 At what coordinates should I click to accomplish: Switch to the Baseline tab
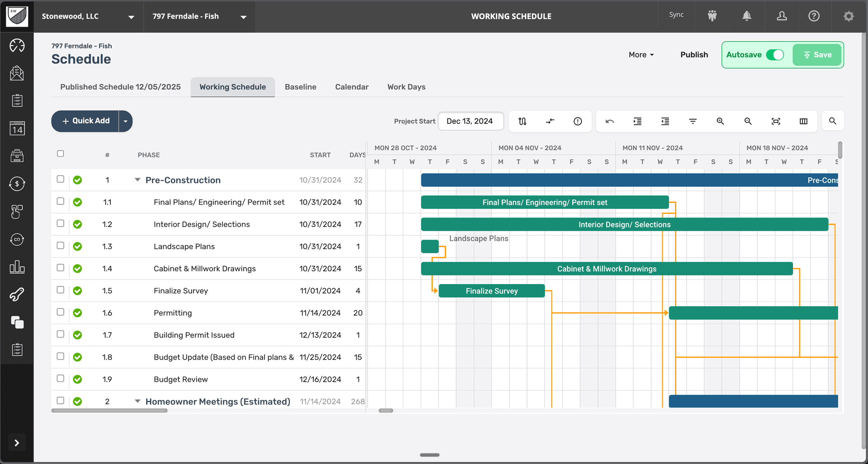300,87
